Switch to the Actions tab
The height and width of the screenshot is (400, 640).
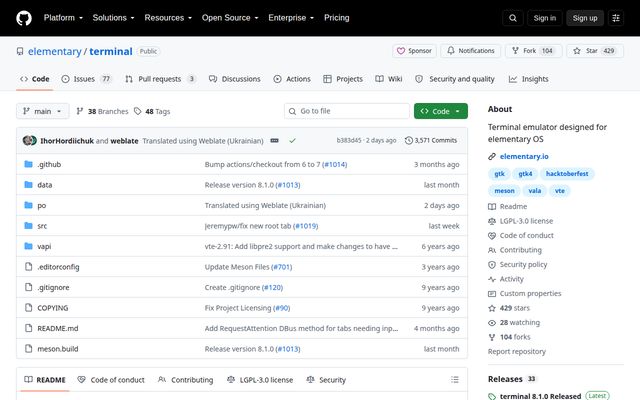[x=292, y=79]
